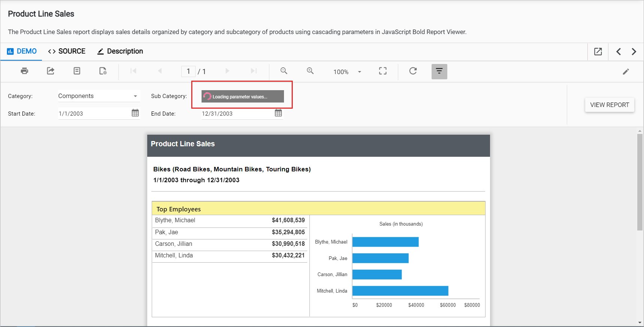644x327 pixels.
Task: Switch to the SOURCE tab
Action: coord(67,51)
